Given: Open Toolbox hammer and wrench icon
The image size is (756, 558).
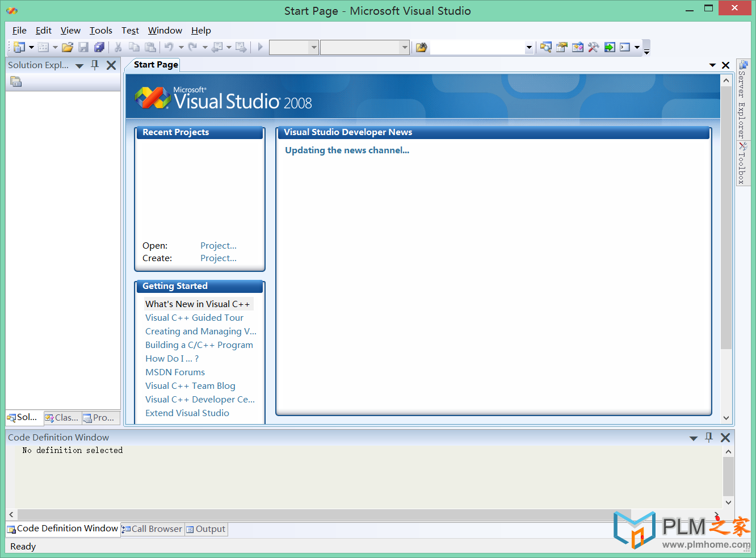Looking at the screenshot, I should point(594,47).
